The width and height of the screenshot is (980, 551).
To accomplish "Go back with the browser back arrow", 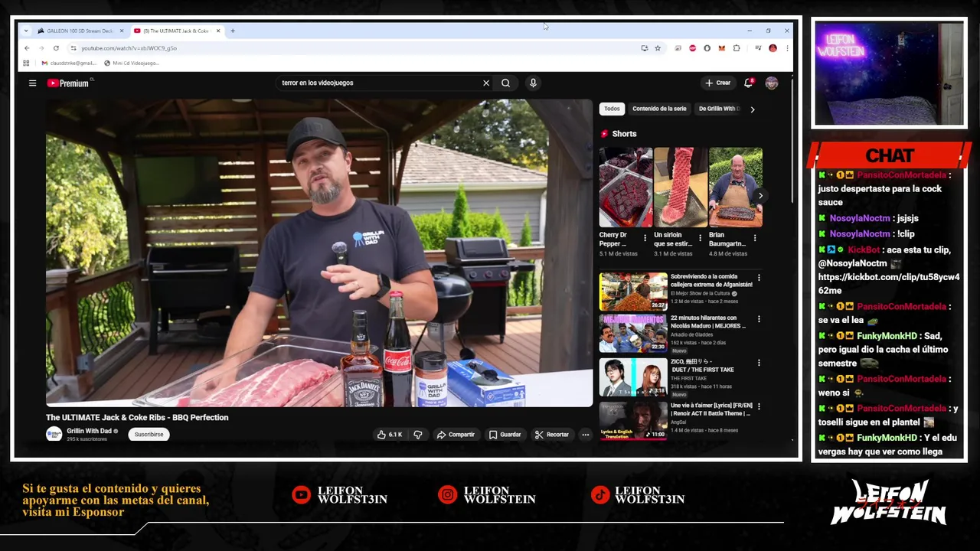I will pyautogui.click(x=27, y=48).
